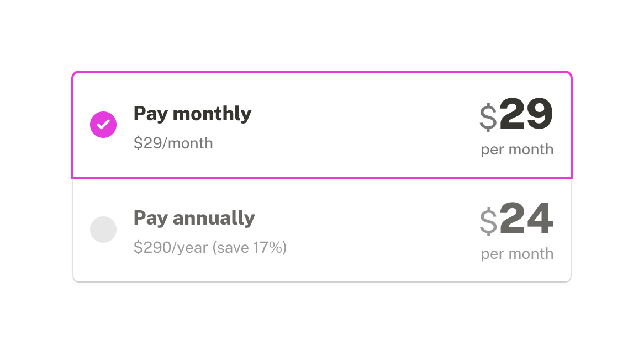The height and width of the screenshot is (357, 644).
Task: Click the white checkmark inside the magenta circle
Action: [x=103, y=124]
